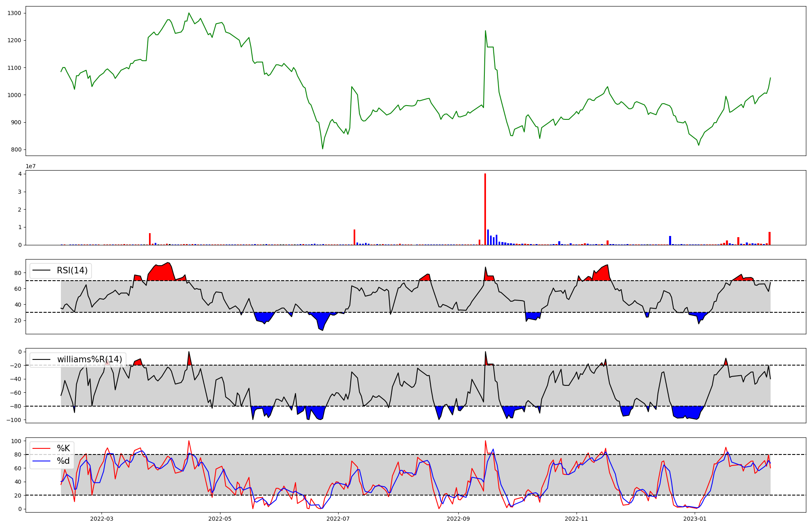Click the tall blue volume bar near 2022-12
The height and width of the screenshot is (528, 812).
pyautogui.click(x=670, y=240)
